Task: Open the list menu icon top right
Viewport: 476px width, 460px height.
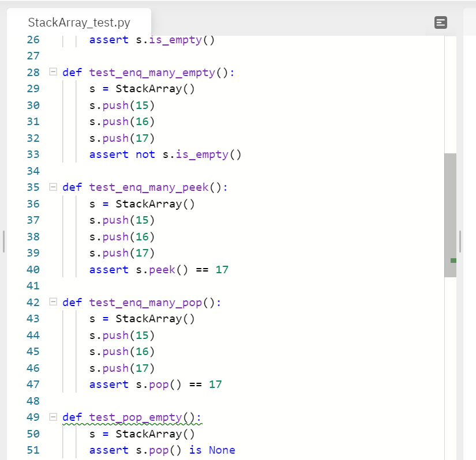Action: (440, 22)
